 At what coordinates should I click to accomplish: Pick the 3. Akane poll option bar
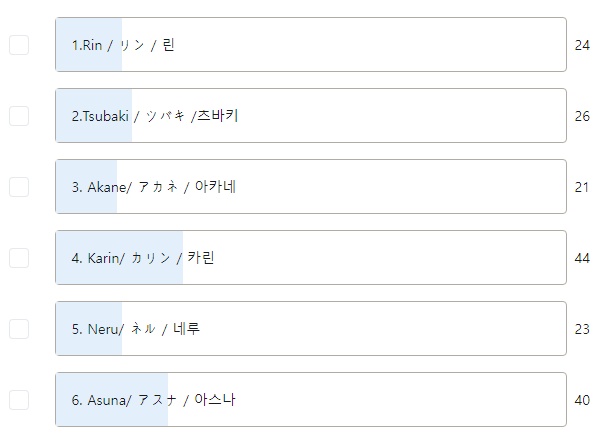[310, 187]
